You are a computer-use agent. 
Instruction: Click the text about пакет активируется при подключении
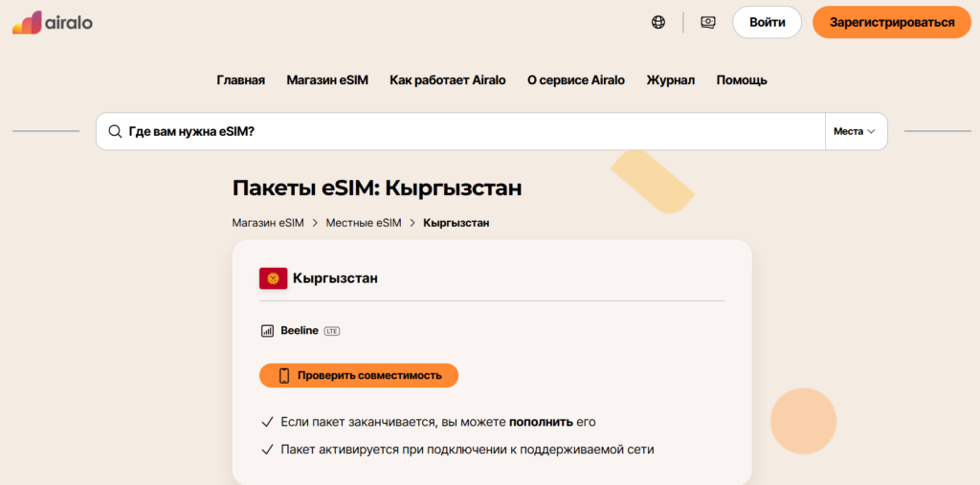pyautogui.click(x=467, y=450)
